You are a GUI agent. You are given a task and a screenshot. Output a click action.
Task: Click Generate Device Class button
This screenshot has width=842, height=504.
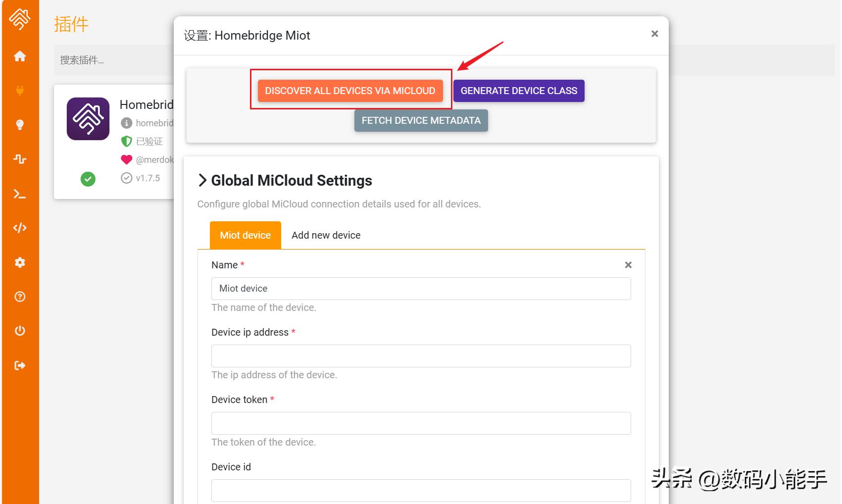[519, 91]
